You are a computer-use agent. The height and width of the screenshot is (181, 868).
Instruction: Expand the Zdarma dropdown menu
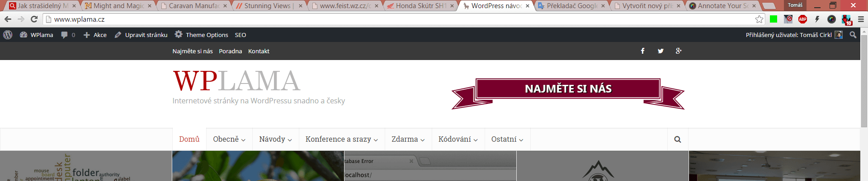(408, 139)
